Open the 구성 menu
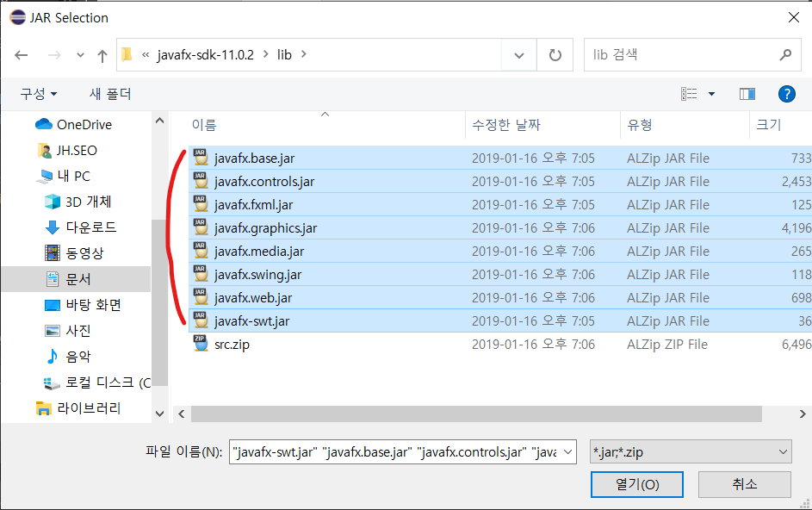 pyautogui.click(x=39, y=94)
